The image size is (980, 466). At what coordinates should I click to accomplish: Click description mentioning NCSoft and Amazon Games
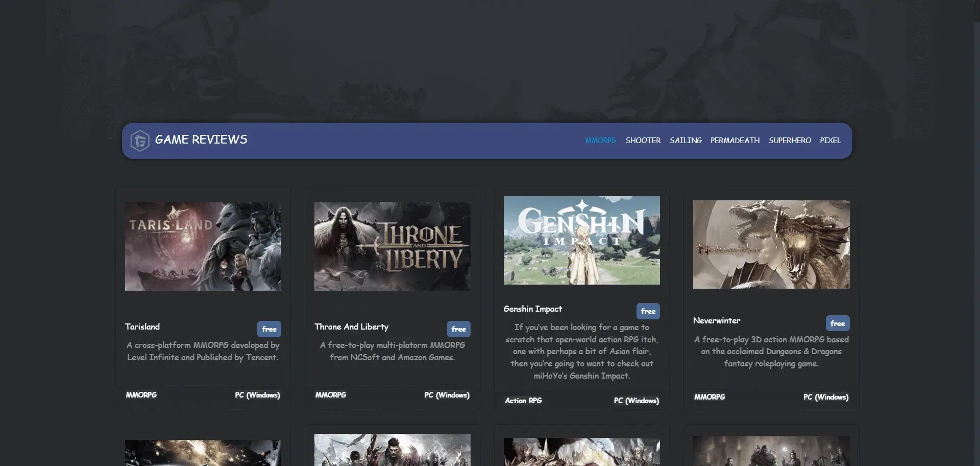tap(393, 351)
